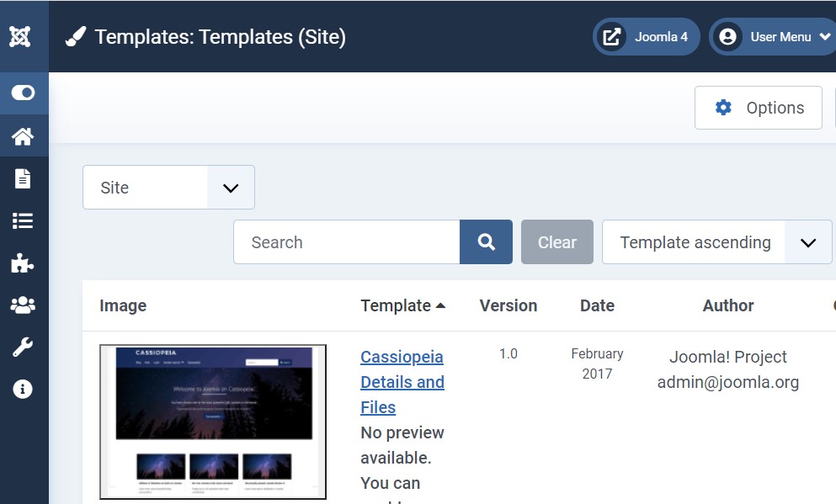836x504 pixels.
Task: Click the Joomla logo icon
Action: point(19,37)
